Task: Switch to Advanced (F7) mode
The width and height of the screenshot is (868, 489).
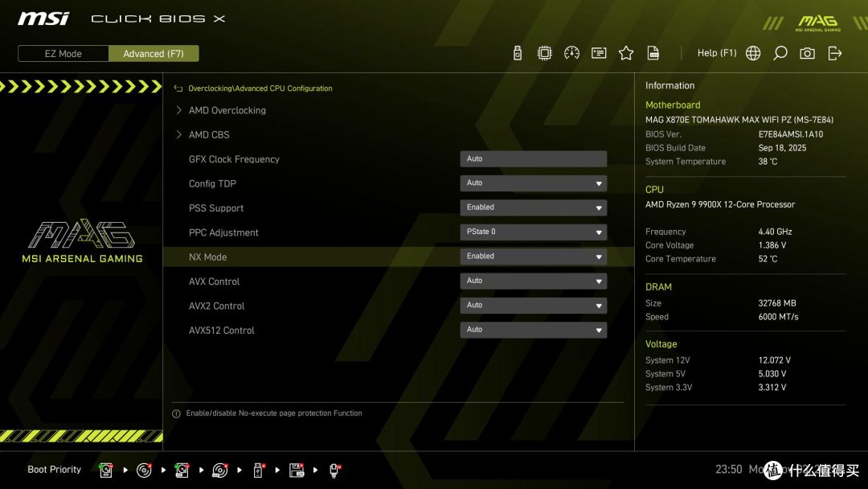Action: (154, 54)
